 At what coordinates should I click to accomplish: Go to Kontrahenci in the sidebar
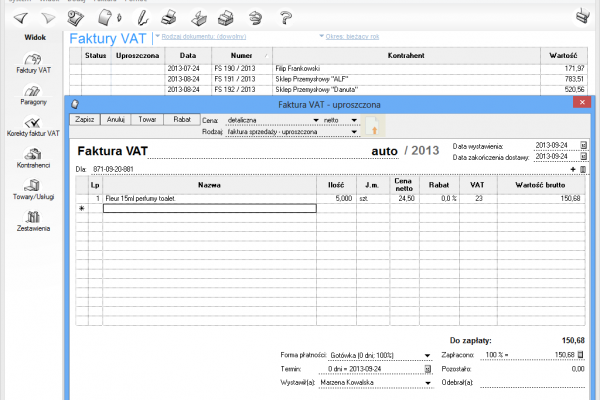pyautogui.click(x=33, y=156)
